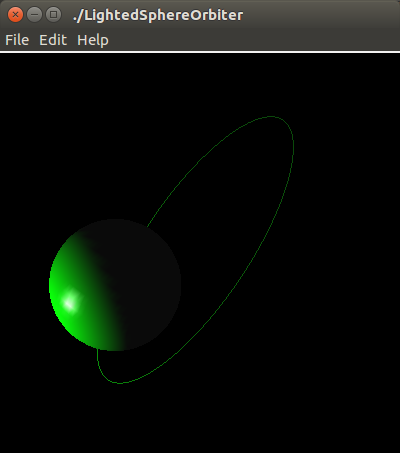Maximize the LightedSphereOrbiter window
This screenshot has width=400, height=453.
coord(53,15)
